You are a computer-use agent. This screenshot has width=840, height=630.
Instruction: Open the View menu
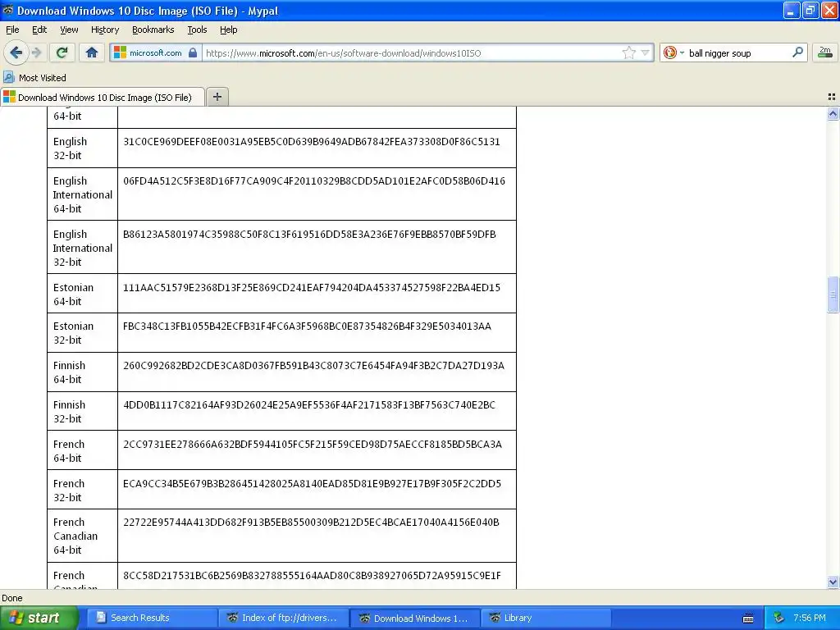pos(69,30)
